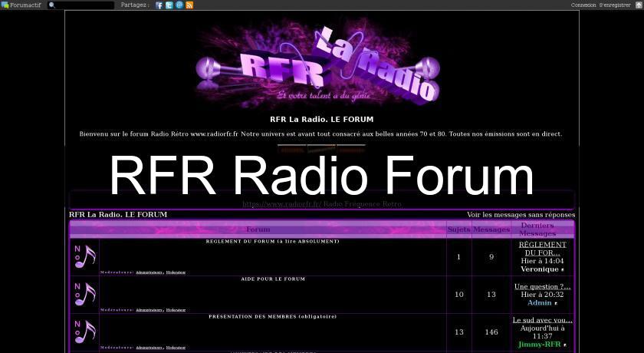Click the Forumactif logo icon

point(5,5)
